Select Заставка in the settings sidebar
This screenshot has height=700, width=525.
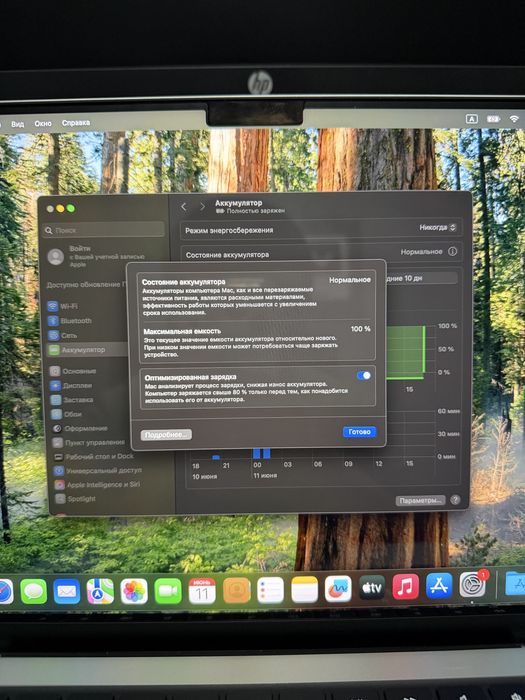coord(72,400)
